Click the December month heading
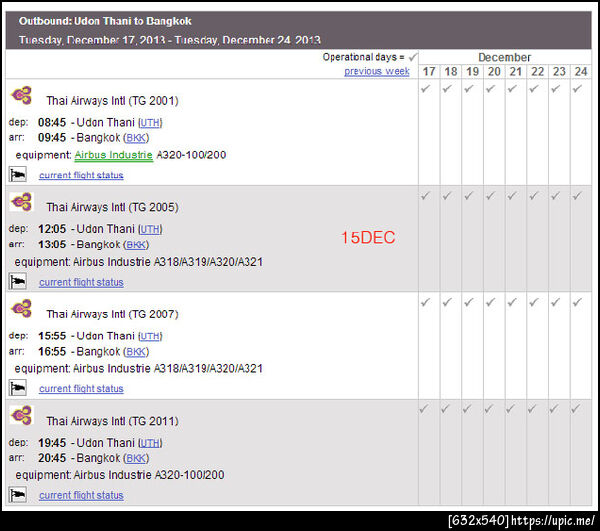The height and width of the screenshot is (531, 600). click(504, 57)
